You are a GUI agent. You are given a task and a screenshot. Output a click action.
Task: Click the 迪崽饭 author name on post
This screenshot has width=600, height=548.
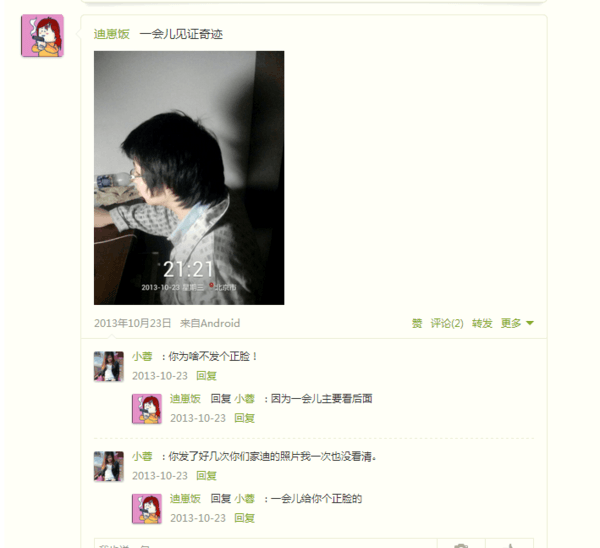(112, 34)
